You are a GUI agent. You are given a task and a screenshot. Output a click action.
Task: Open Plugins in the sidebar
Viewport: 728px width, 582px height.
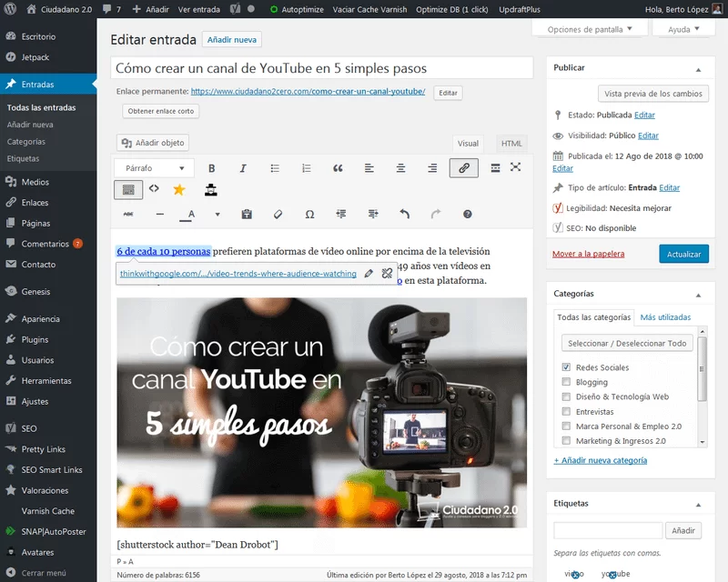click(x=35, y=339)
